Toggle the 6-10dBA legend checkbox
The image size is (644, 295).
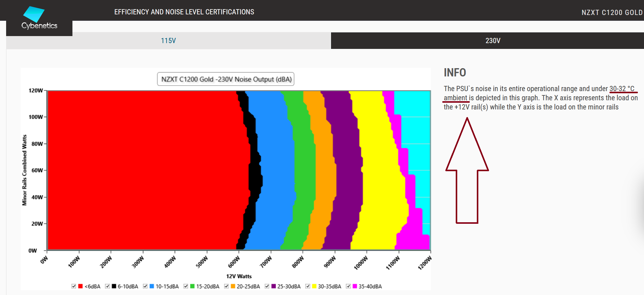(x=107, y=286)
